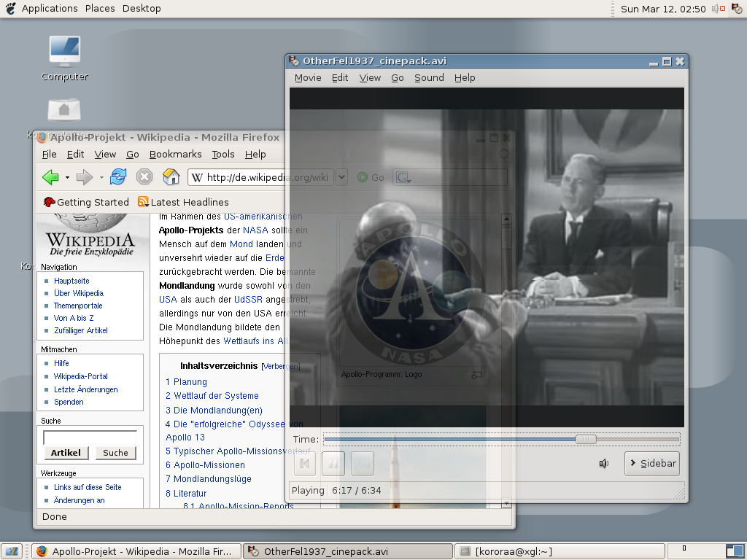Switch to Firefox via taskbar button

point(136,551)
